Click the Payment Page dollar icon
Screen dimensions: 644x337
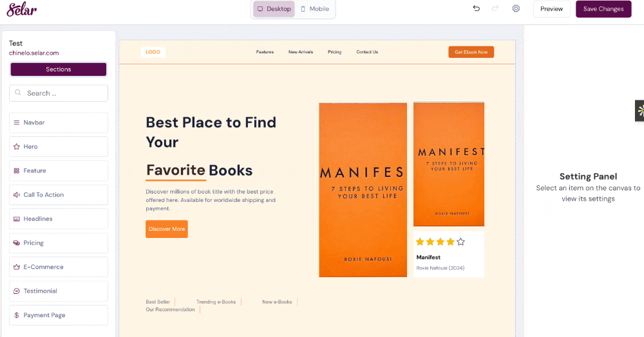tap(17, 315)
